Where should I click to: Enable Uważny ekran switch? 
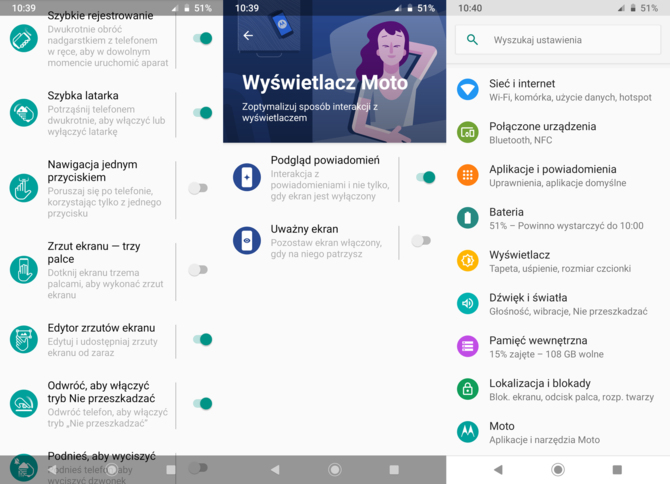click(421, 241)
